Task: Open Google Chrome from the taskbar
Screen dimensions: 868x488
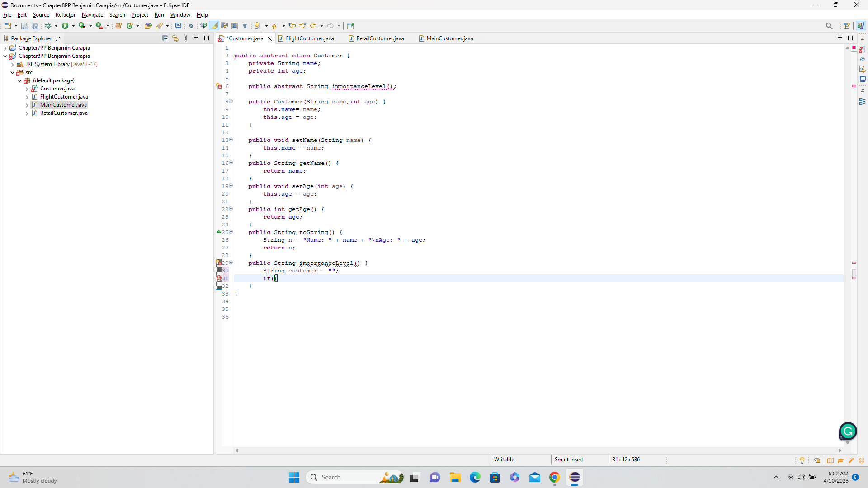Action: click(555, 478)
